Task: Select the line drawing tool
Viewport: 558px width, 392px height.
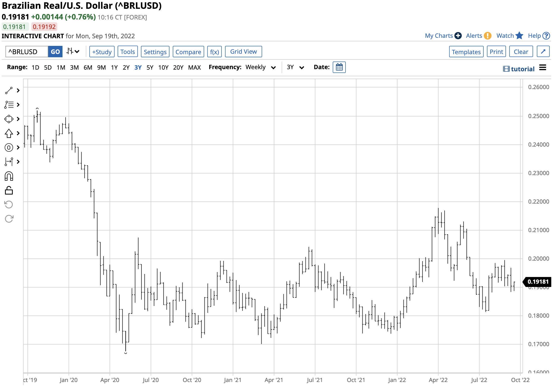Action: (9, 91)
